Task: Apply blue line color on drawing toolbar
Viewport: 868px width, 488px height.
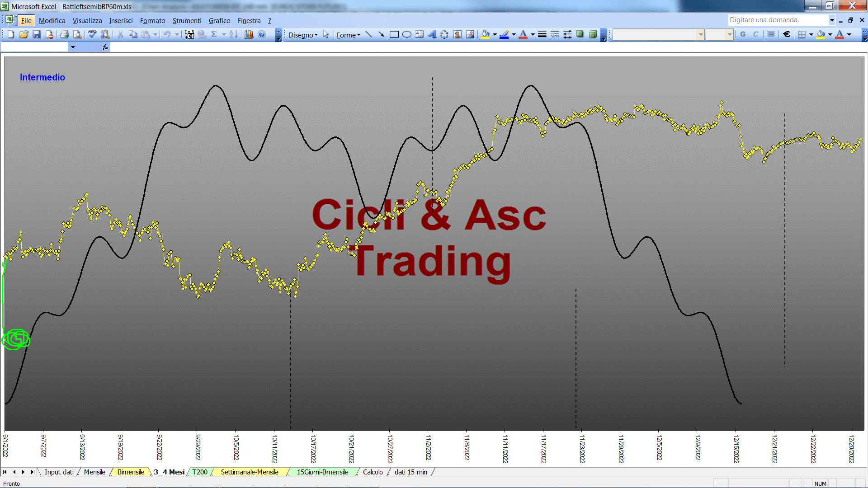Action: coord(504,34)
